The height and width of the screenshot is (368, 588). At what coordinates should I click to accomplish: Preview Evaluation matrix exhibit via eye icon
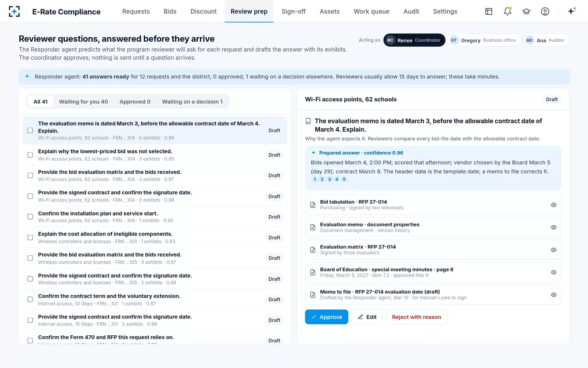point(554,250)
